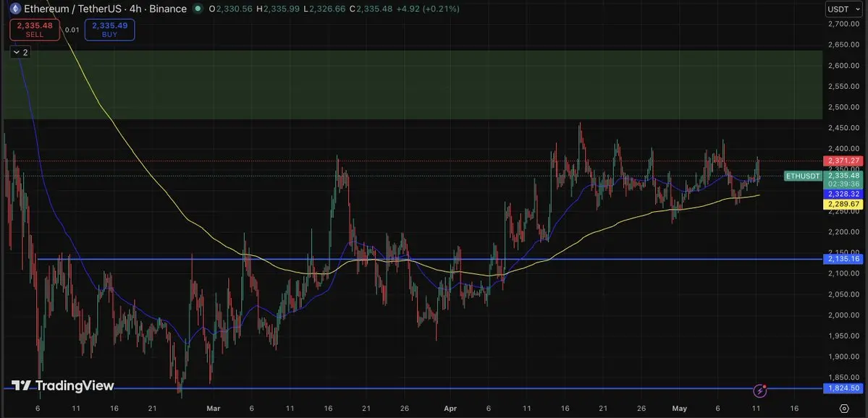Click the ETHUSDT symbol tag on chart
Image resolution: width=868 pixels, height=418 pixels.
pos(803,176)
